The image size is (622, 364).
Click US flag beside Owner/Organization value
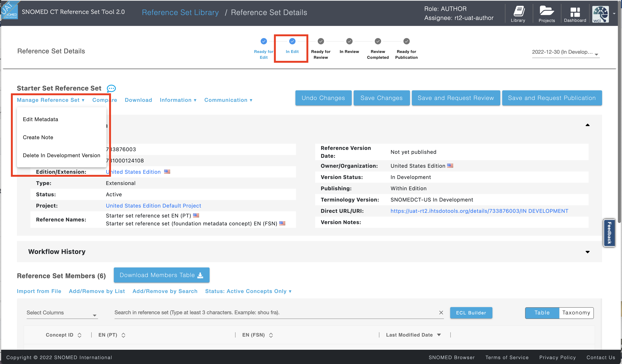450,166
